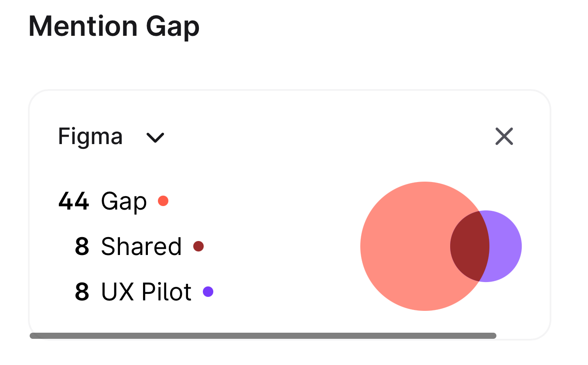The height and width of the screenshot is (365, 588).
Task: Click the dark red Shared legend dot
Action: 198,246
